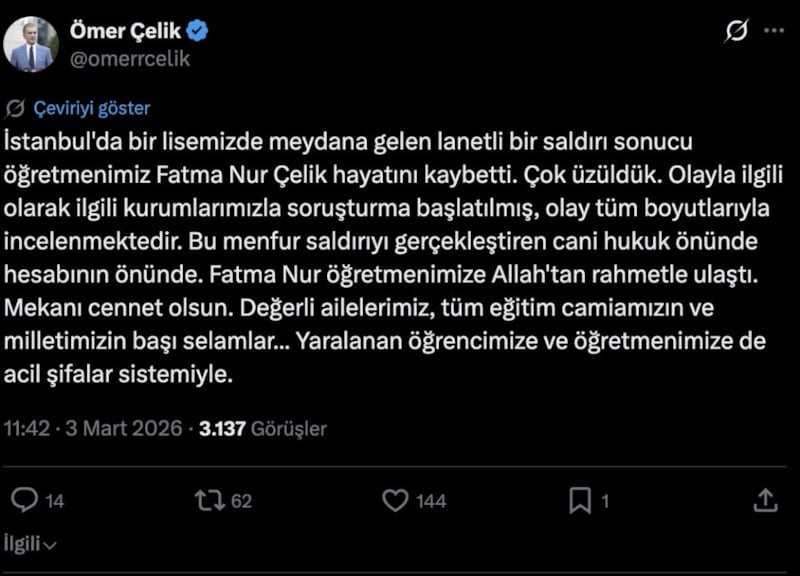The width and height of the screenshot is (800, 576).
Task: Click the blue verified badge
Action: tap(198, 32)
